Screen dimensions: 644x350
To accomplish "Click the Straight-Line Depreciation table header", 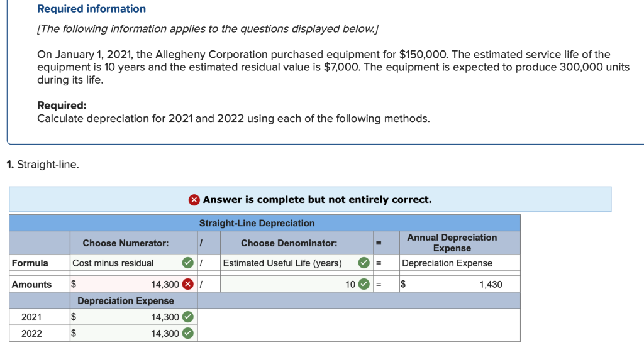I will pos(257,223).
